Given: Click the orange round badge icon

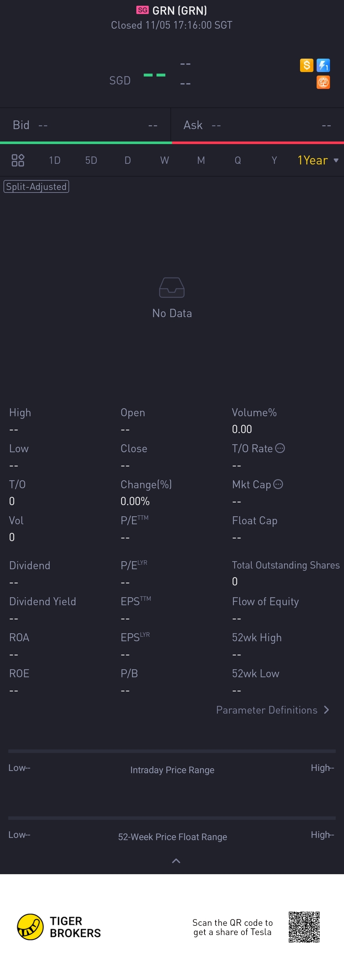Looking at the screenshot, I should 323,82.
